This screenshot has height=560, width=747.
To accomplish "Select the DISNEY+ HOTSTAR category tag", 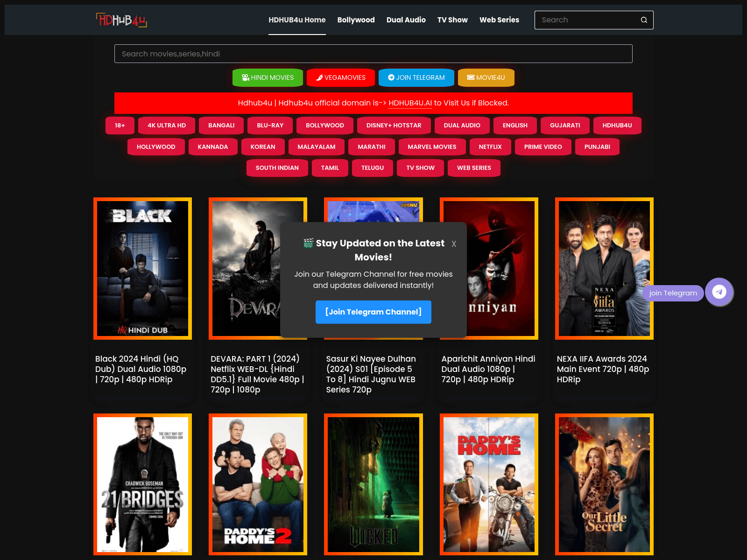I will (394, 126).
